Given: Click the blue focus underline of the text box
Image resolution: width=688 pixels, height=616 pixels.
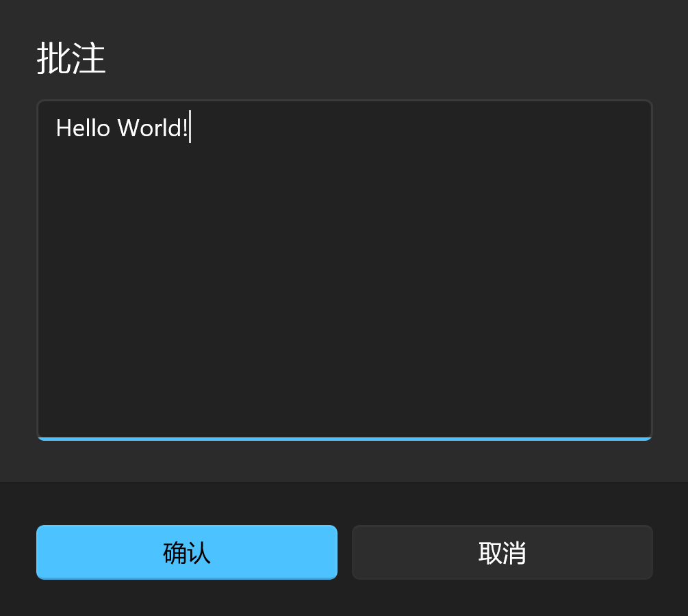Looking at the screenshot, I should [x=344, y=439].
